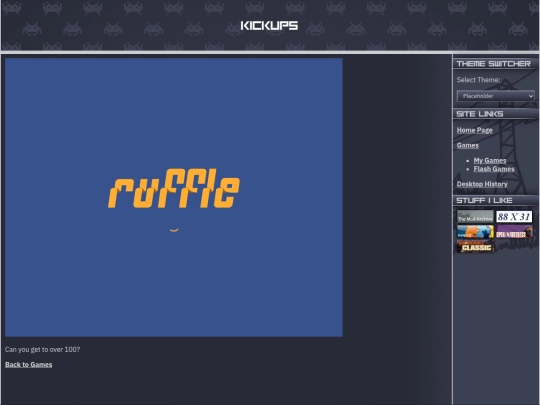Open the 88 X 31 badge
Viewport: 540px width, 405px height.
[x=514, y=217]
